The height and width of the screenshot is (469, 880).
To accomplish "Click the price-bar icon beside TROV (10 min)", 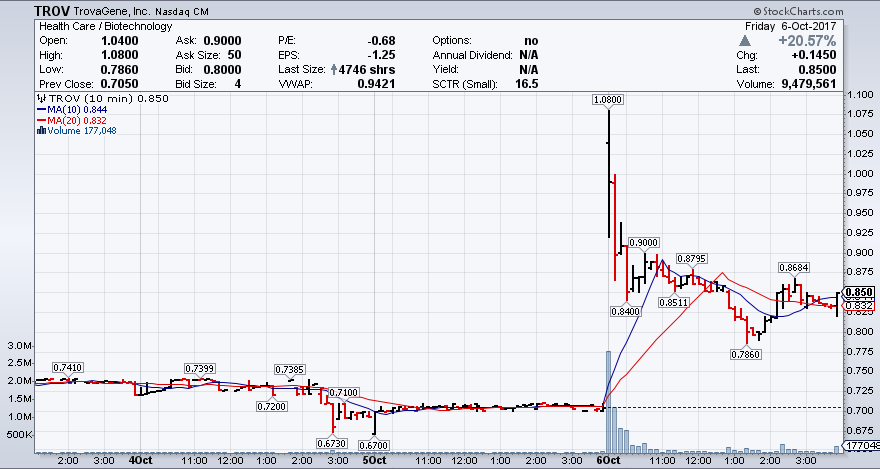I will point(39,100).
